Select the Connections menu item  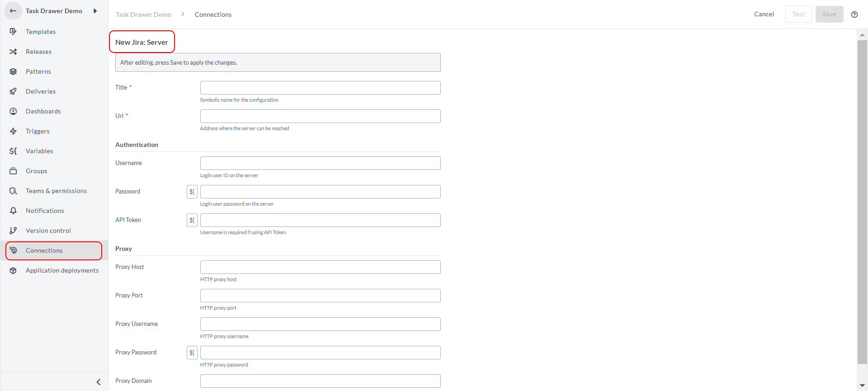click(x=54, y=250)
